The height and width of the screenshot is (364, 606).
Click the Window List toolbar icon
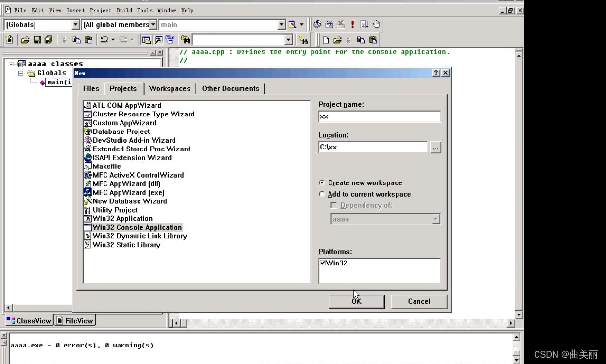[170, 40]
